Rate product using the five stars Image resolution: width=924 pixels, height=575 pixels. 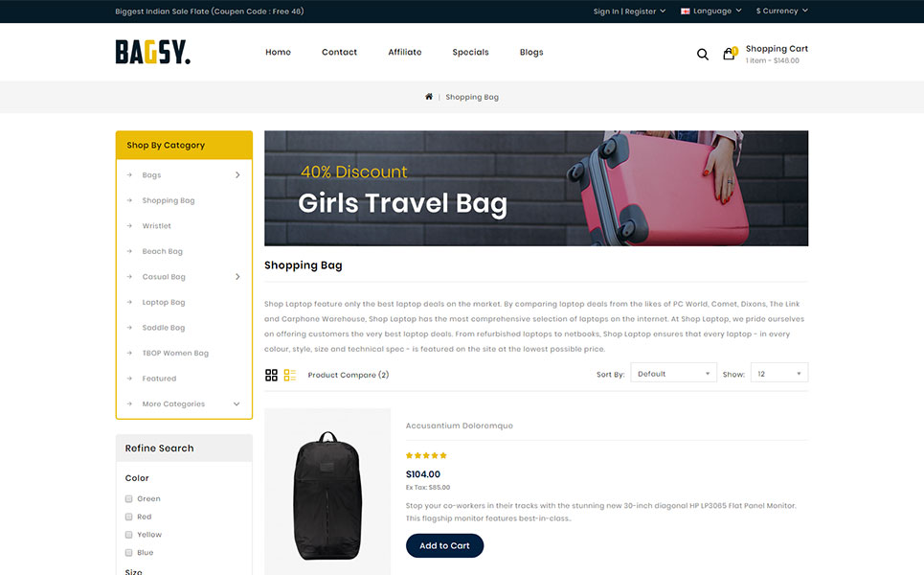426,455
